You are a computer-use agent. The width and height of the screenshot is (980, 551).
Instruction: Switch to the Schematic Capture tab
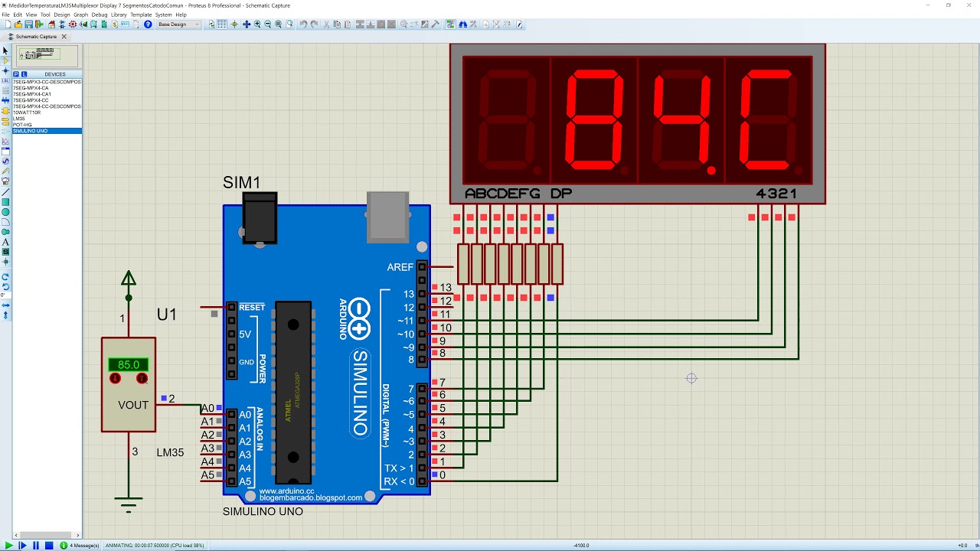point(36,36)
